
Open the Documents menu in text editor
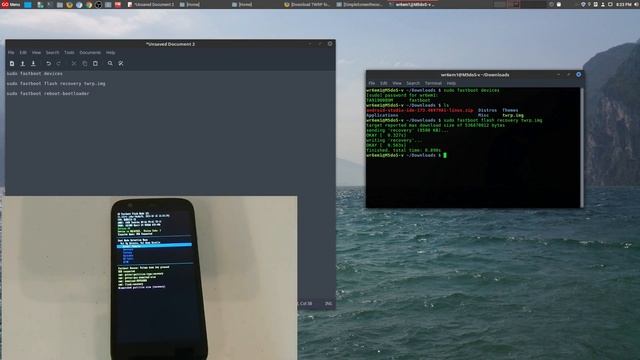tap(90, 53)
